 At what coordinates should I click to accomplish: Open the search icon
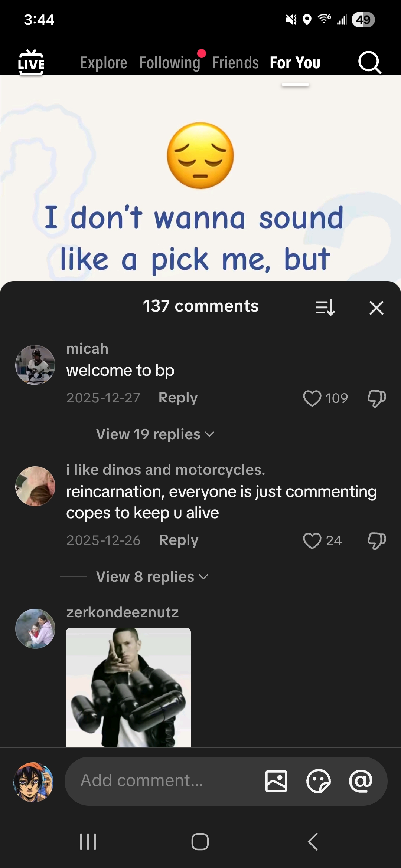(369, 63)
